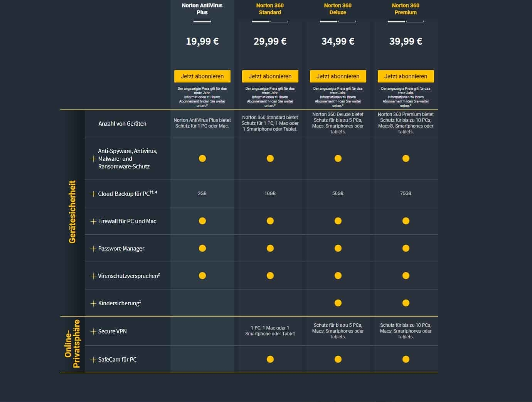Click Jetzt abonnieren for Norton 360 Deluxe
The image size is (532, 402).
(338, 76)
